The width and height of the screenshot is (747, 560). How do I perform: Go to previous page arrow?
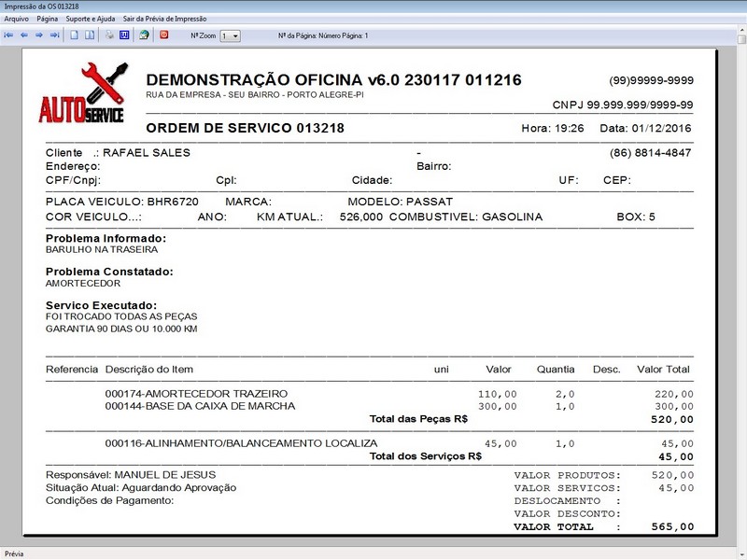[24, 35]
